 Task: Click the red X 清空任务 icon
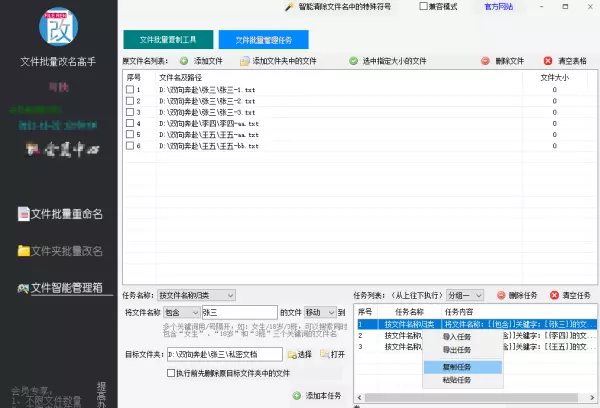pyautogui.click(x=554, y=295)
